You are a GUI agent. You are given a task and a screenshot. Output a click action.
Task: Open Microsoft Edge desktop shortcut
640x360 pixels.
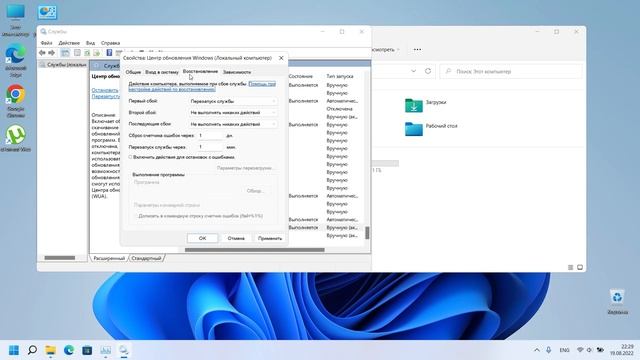click(16, 60)
